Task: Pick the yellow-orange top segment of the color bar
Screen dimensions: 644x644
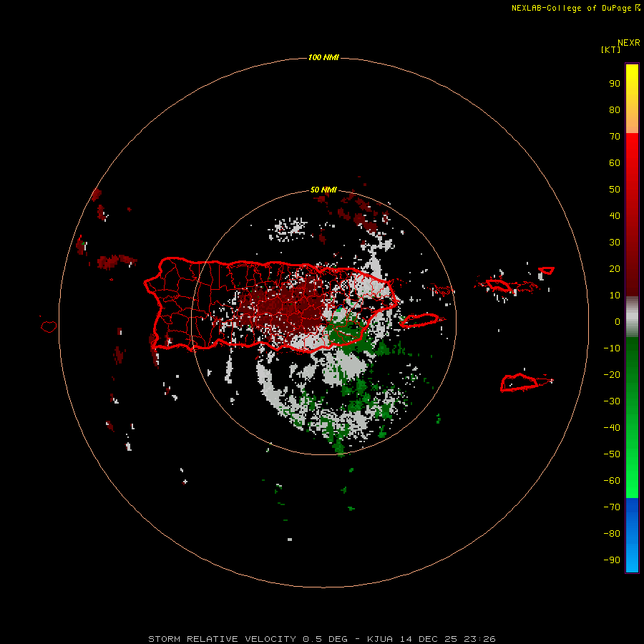Action: [x=632, y=99]
